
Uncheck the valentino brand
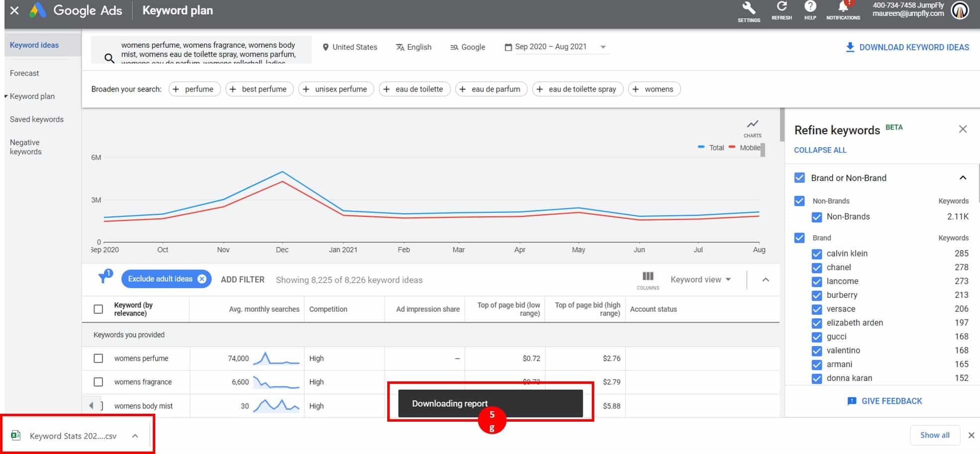(x=817, y=351)
